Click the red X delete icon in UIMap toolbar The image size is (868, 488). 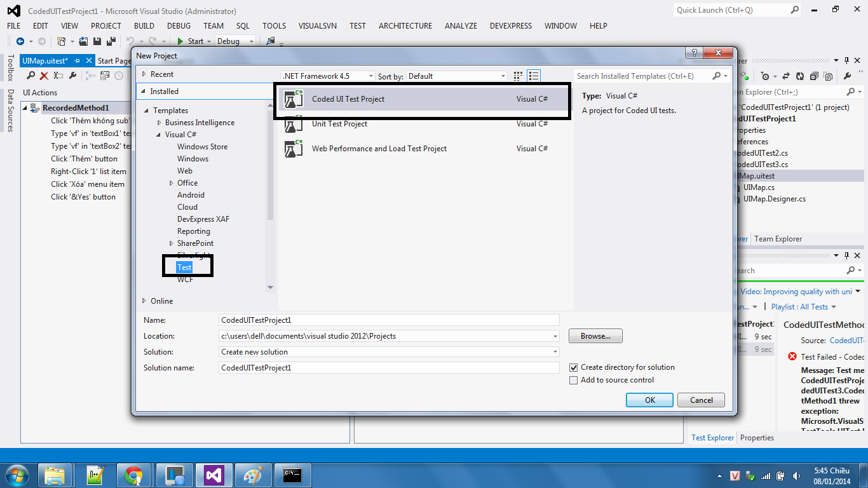44,76
